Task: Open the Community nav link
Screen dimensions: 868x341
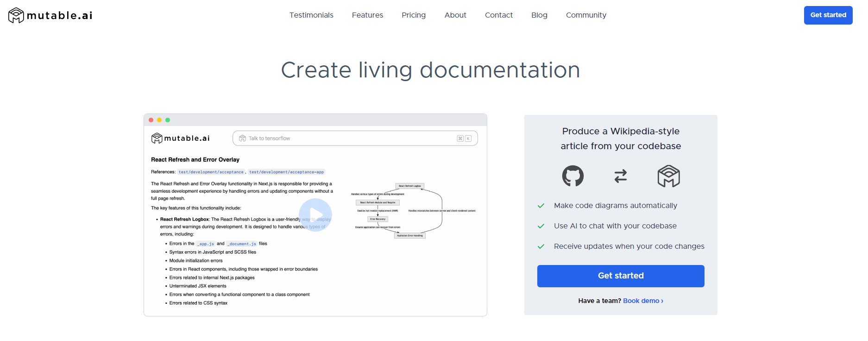Action: pos(586,15)
